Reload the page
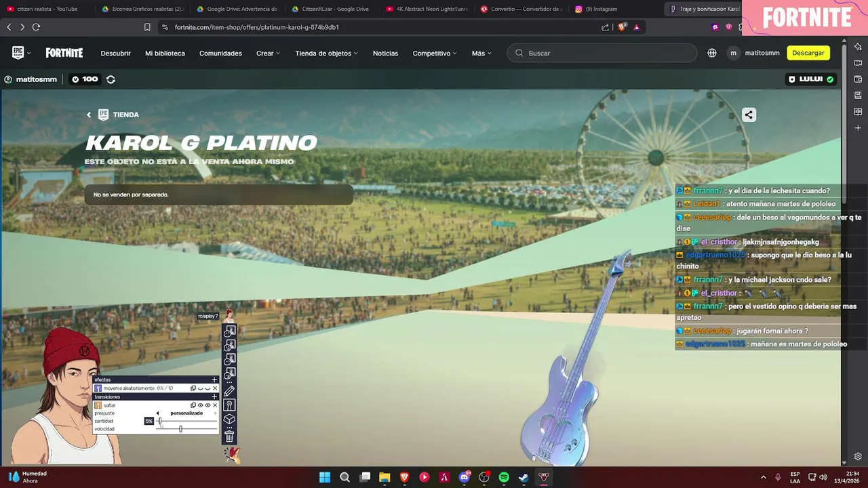The width and height of the screenshot is (868, 488). pyautogui.click(x=36, y=27)
